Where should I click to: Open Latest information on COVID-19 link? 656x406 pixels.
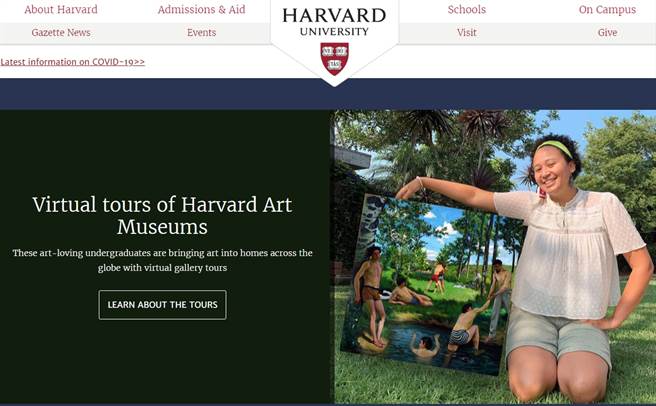click(x=72, y=62)
